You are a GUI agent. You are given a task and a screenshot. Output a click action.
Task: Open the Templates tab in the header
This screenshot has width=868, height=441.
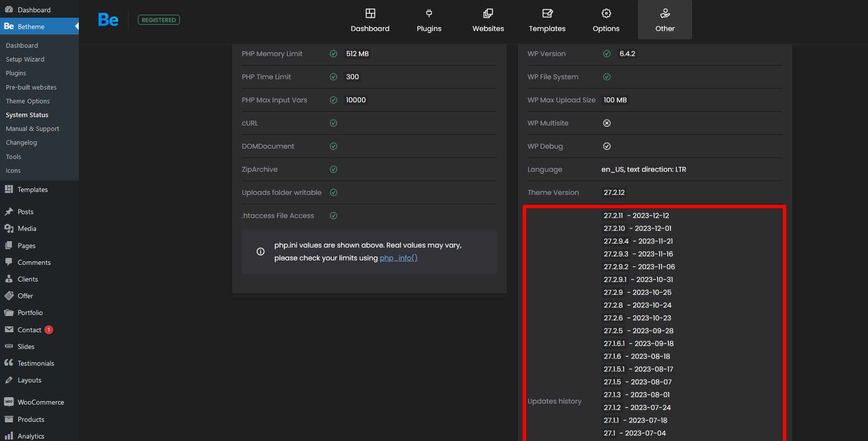coord(547,20)
